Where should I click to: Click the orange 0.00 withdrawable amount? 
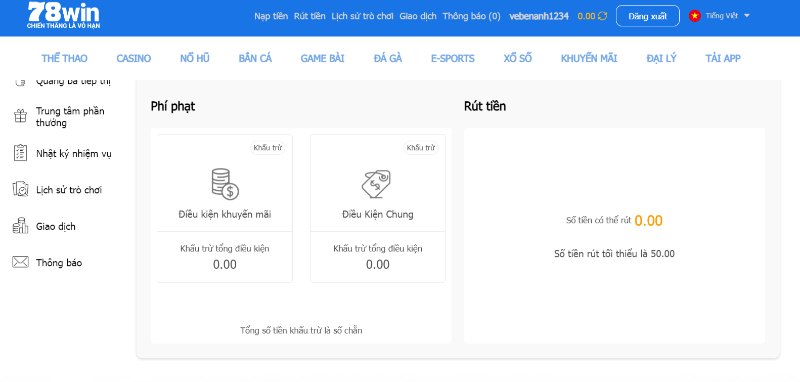tap(648, 220)
